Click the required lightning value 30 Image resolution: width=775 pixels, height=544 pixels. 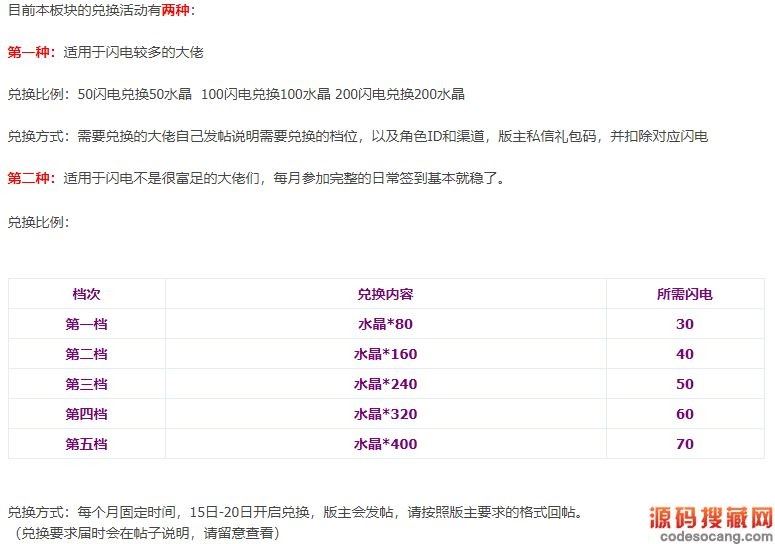tap(684, 324)
